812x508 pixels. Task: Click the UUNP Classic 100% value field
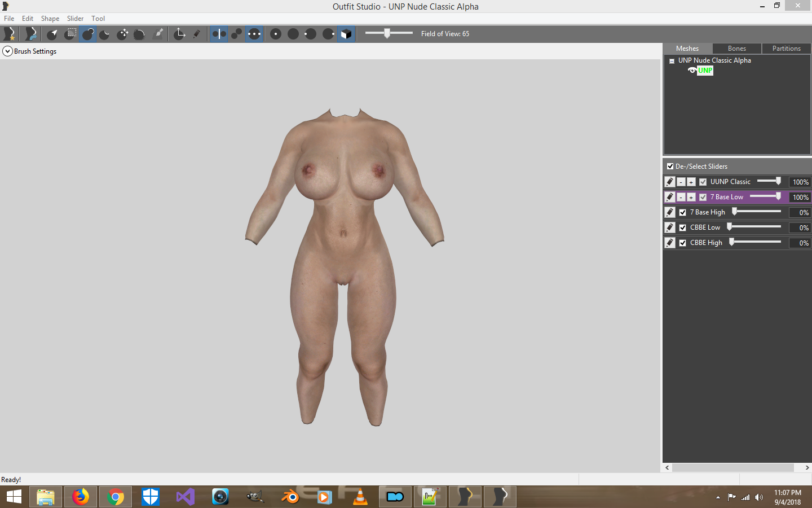[x=800, y=182]
